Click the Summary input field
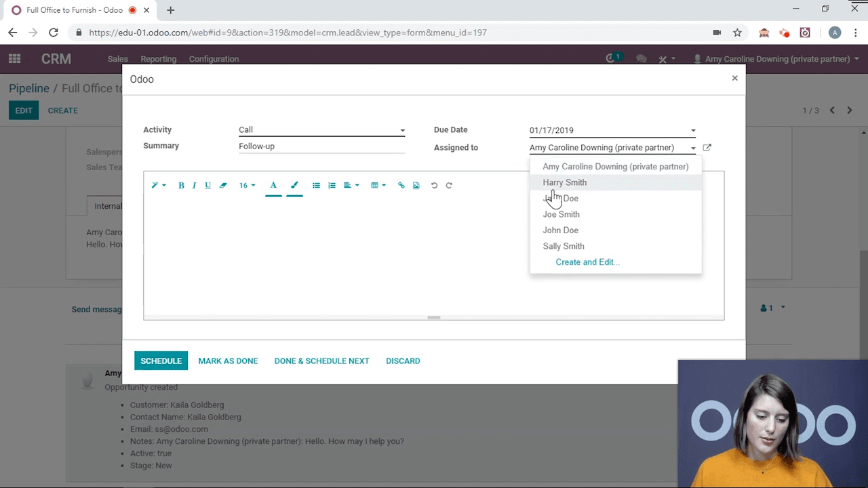868x488 pixels. (x=321, y=146)
